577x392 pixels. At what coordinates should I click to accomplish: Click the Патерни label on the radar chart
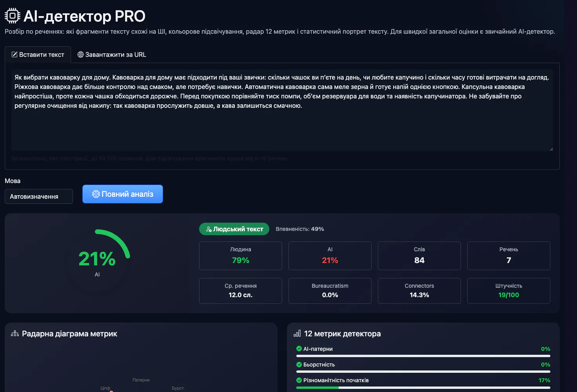141,380
